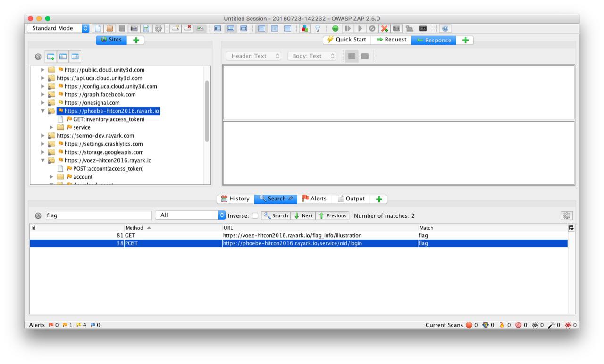Toggle the Inverse checkbox
The width and height of the screenshot is (604, 364).
[255, 216]
